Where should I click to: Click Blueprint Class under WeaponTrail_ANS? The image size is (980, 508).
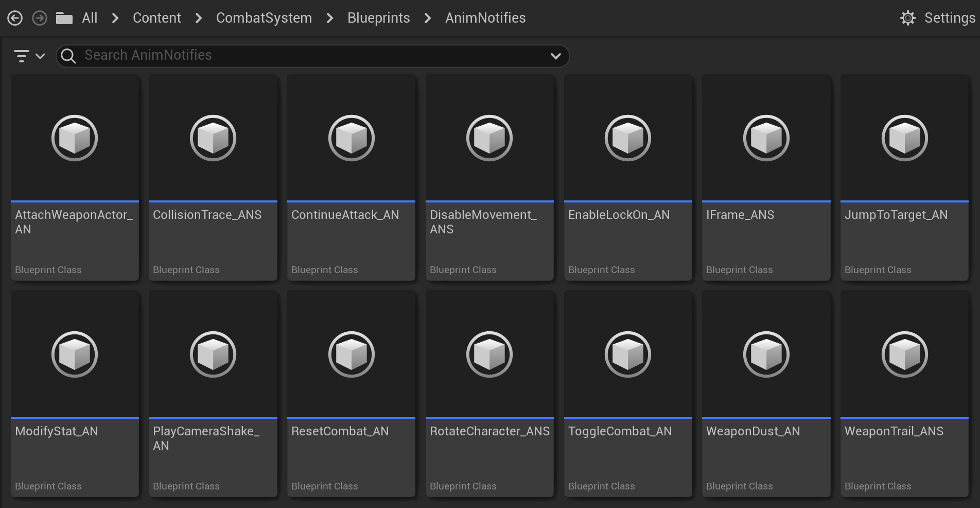pyautogui.click(x=878, y=486)
